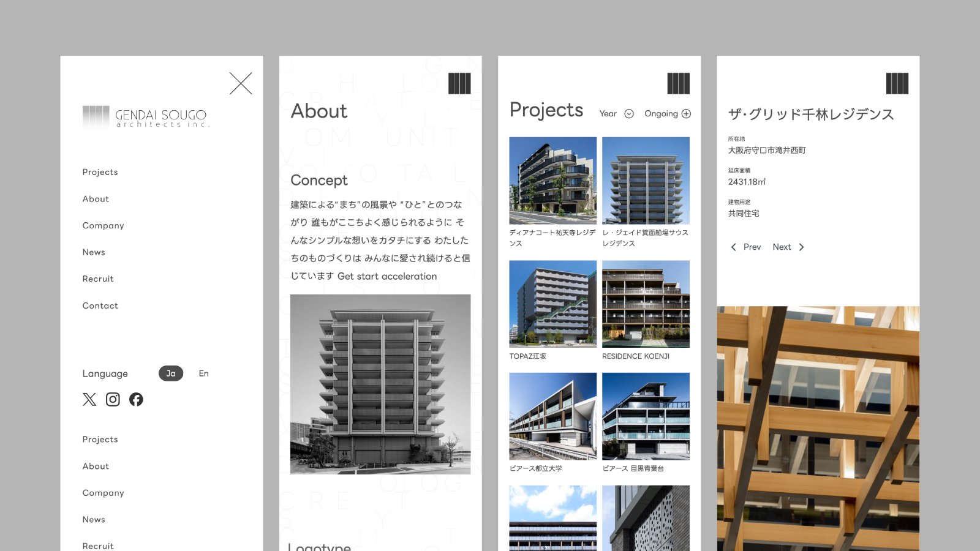Click the ピアース 目黒青葉台 caption text

pyautogui.click(x=633, y=468)
